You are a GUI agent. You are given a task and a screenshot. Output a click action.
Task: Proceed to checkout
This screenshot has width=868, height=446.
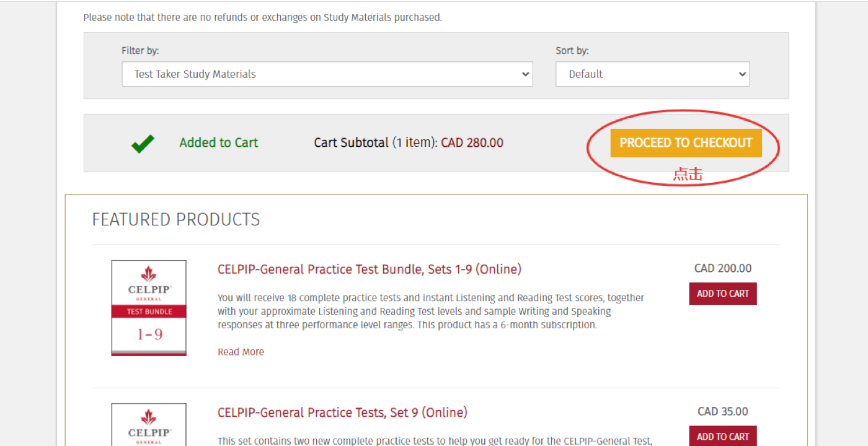(x=686, y=143)
